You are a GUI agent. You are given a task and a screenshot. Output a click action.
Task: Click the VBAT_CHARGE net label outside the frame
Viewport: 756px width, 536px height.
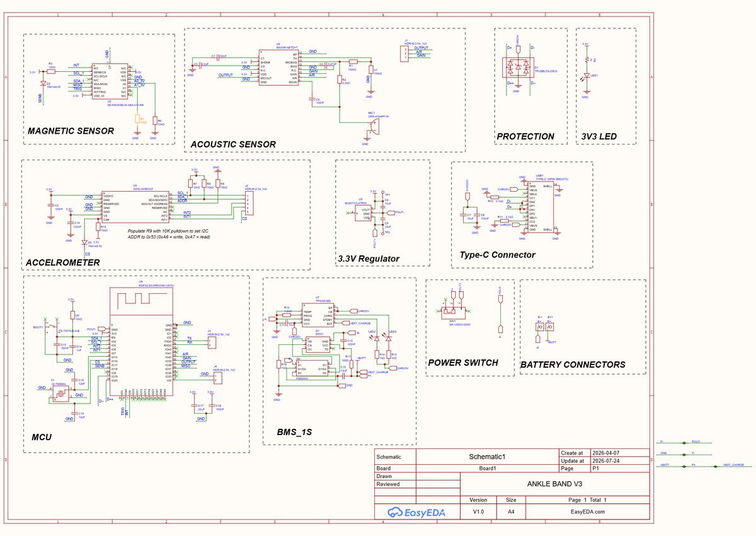click(733, 464)
